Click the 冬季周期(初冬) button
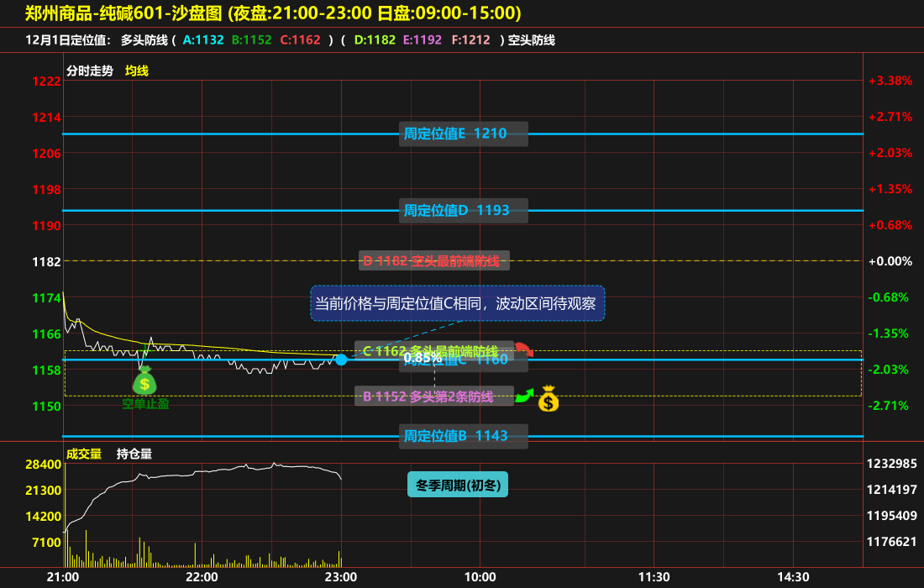The height and width of the screenshot is (588, 924). 458,485
